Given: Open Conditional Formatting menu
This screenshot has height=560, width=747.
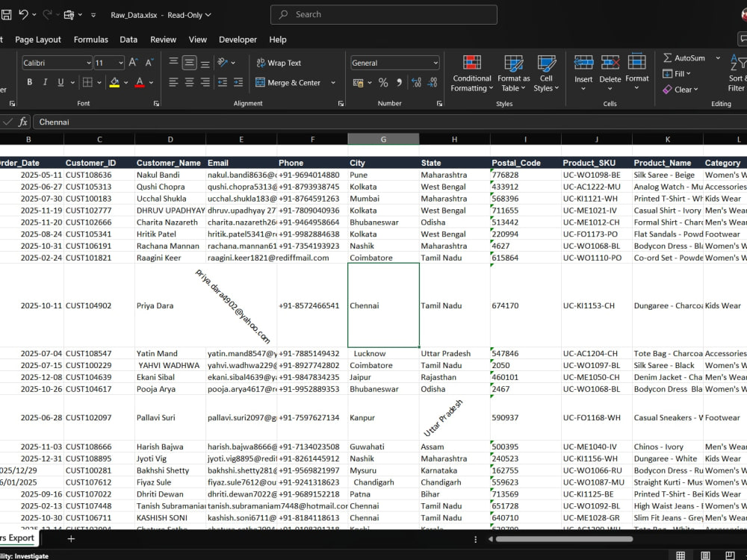Looking at the screenshot, I should [x=471, y=73].
